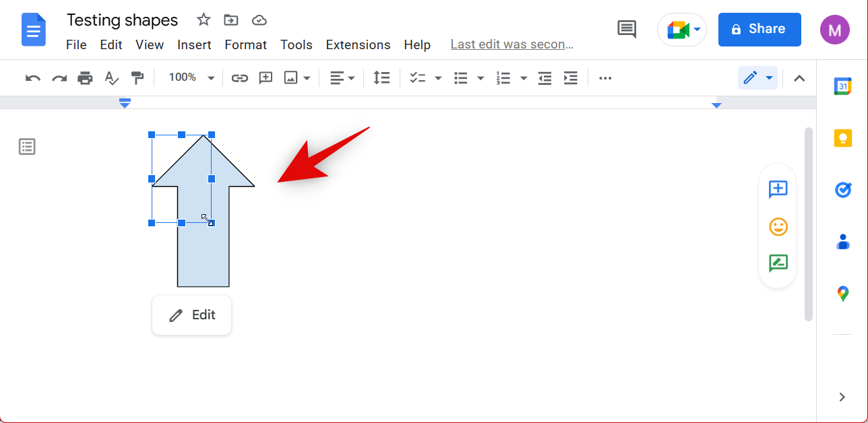The height and width of the screenshot is (423, 868).
Task: Click the Print icon
Action: [x=85, y=78]
